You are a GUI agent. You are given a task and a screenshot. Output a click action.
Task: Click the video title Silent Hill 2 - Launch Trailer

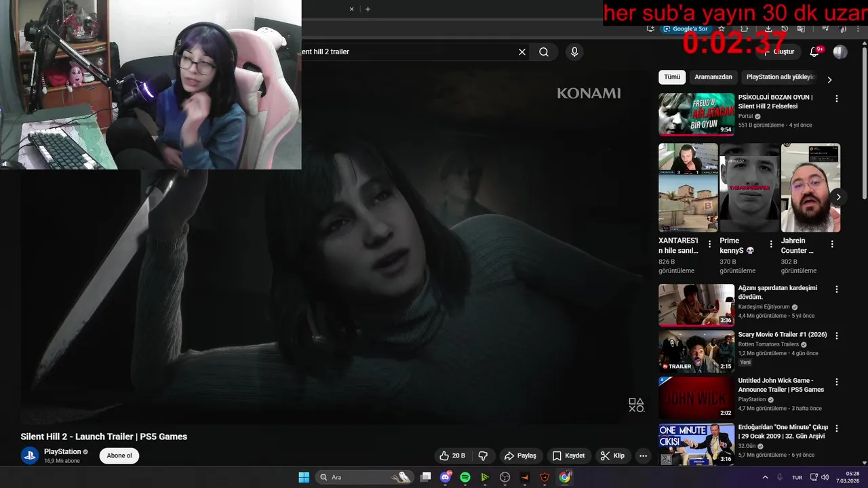(x=104, y=436)
